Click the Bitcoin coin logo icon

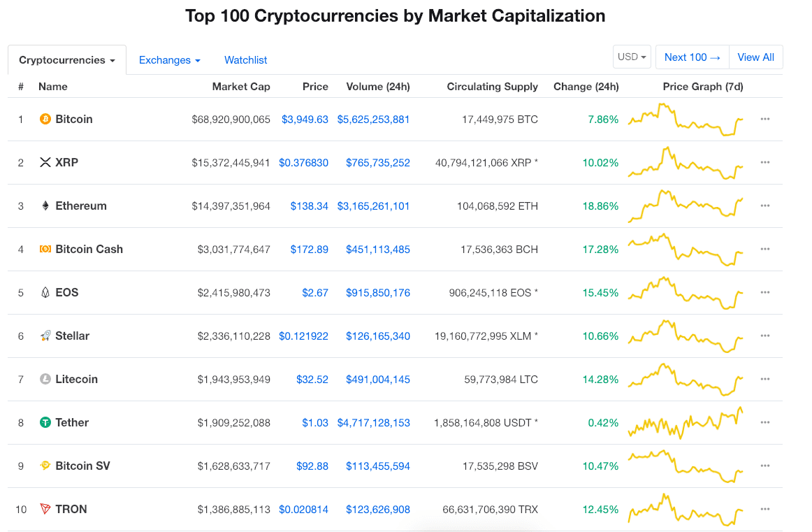45,119
